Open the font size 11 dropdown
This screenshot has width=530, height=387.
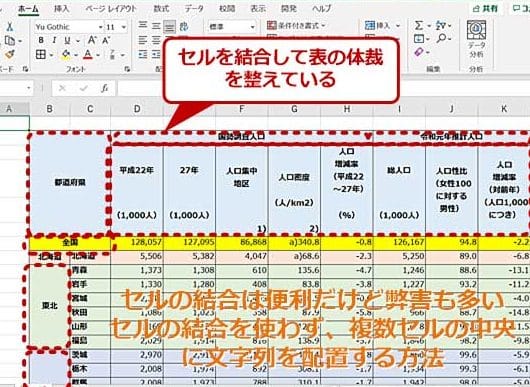coord(124,27)
